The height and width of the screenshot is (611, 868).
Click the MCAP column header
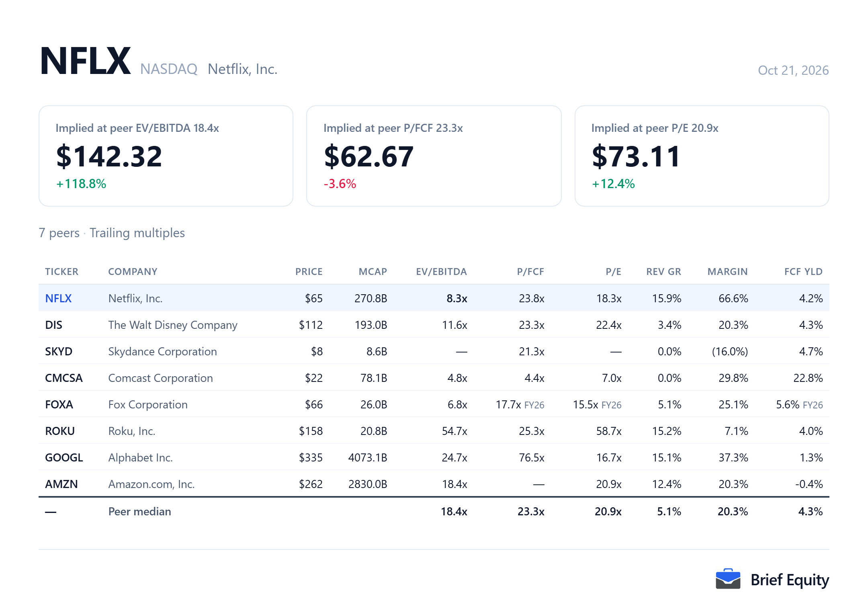(x=373, y=272)
